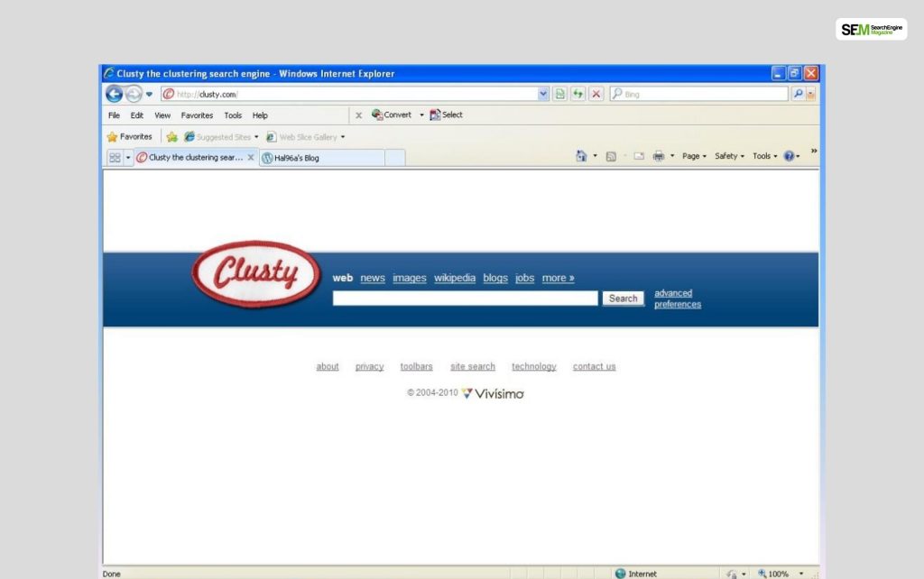924x579 pixels.
Task: Select the news search category
Action: 373,278
